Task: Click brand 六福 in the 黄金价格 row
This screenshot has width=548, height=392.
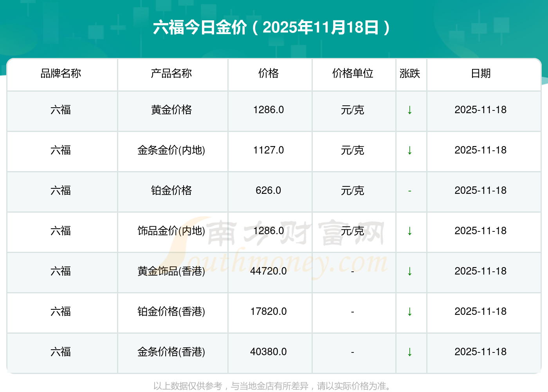Action: (x=61, y=110)
